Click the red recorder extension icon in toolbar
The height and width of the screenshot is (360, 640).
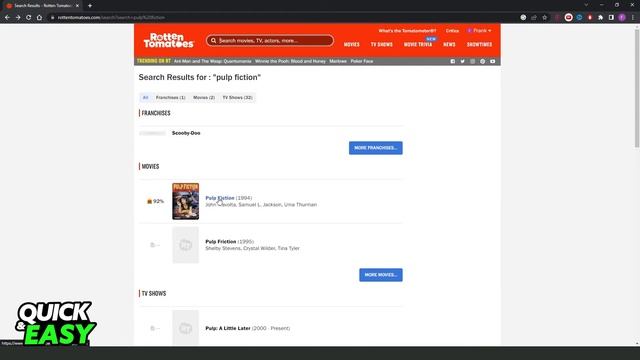tap(569, 18)
